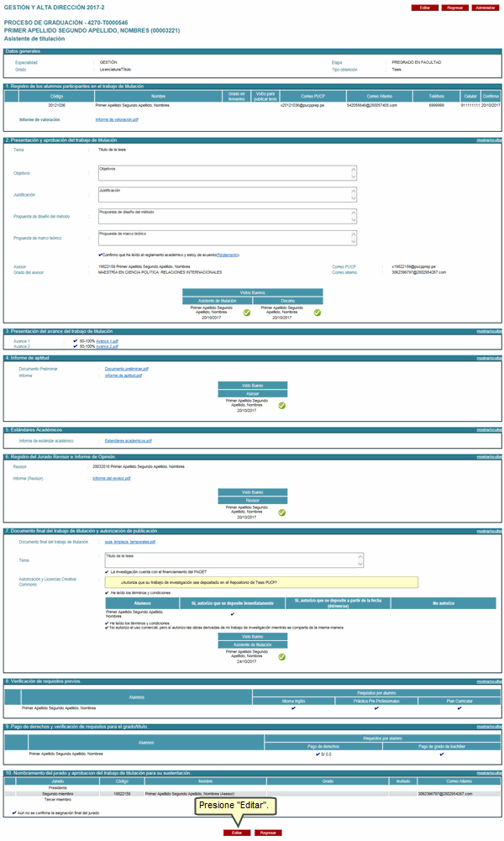Screen dimensions: 504x841
Task: Toggle the 'Aún no se confirma la asignación' checkmark
Action: click(14, 813)
